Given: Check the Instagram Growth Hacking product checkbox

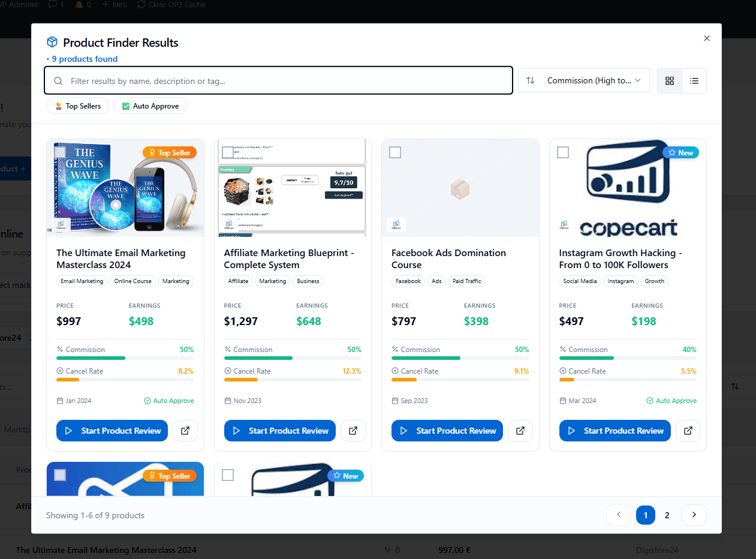Looking at the screenshot, I should 563,152.
